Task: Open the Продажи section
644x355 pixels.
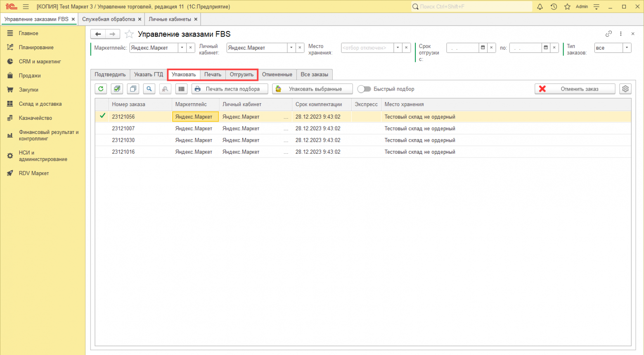Action: coord(30,76)
